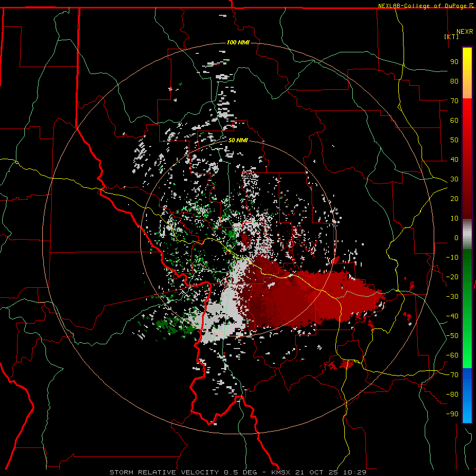Screen dimensions: 476x476
Task: Click the Storm Relative Velocity caption text
Action: click(x=238, y=472)
